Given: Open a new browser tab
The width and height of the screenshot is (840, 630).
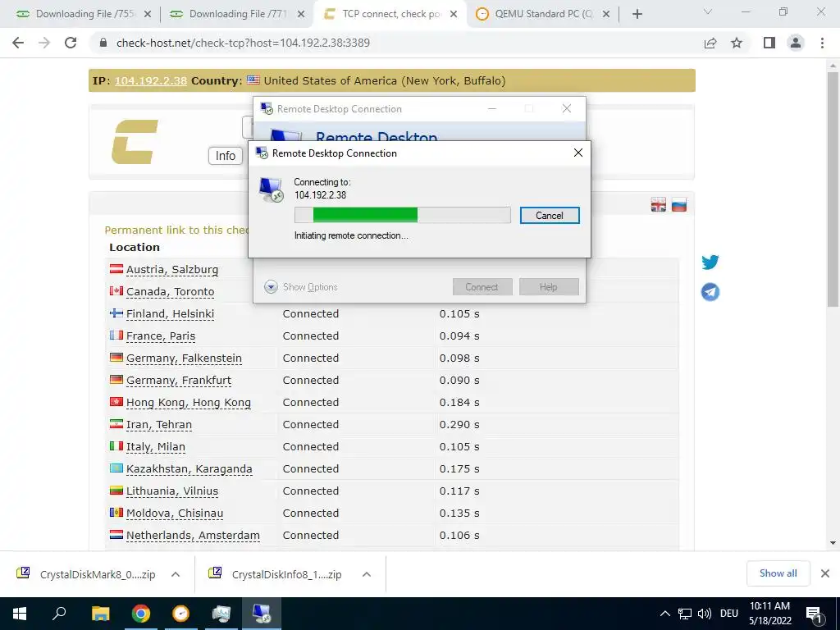Looking at the screenshot, I should tap(637, 14).
